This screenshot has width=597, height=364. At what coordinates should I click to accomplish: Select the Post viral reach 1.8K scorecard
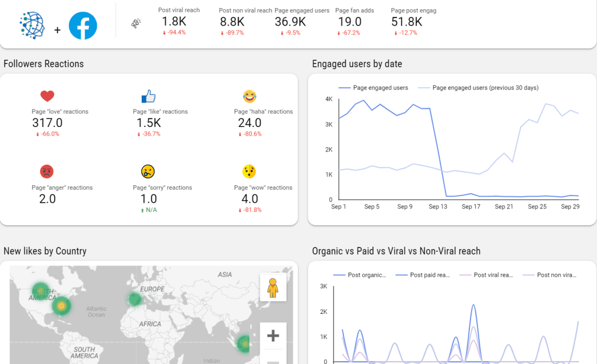(x=174, y=22)
